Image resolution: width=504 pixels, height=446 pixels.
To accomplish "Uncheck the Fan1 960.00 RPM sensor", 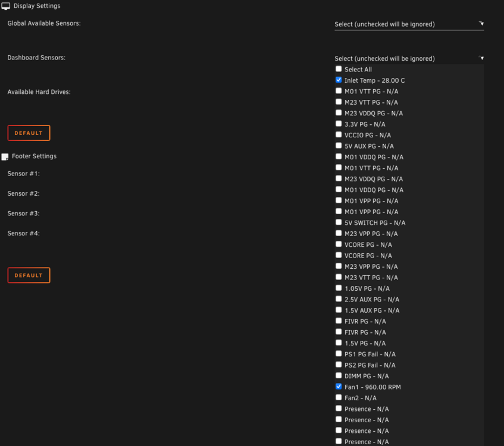I will click(339, 387).
